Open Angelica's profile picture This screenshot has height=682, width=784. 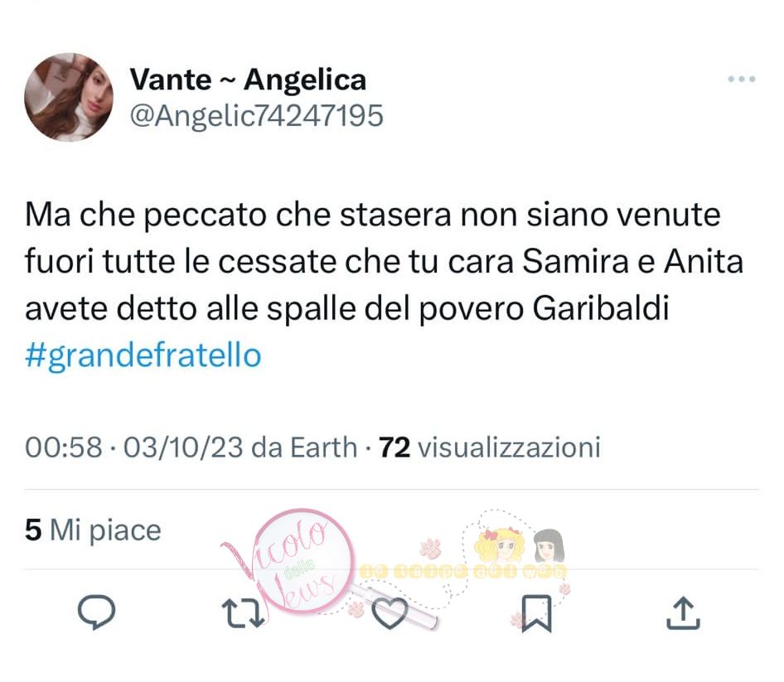69,98
